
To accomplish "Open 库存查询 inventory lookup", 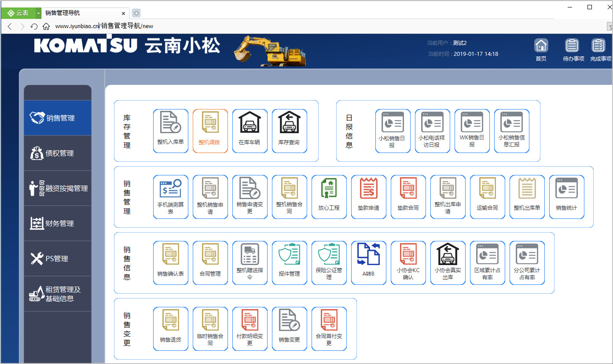I will pos(290,131).
